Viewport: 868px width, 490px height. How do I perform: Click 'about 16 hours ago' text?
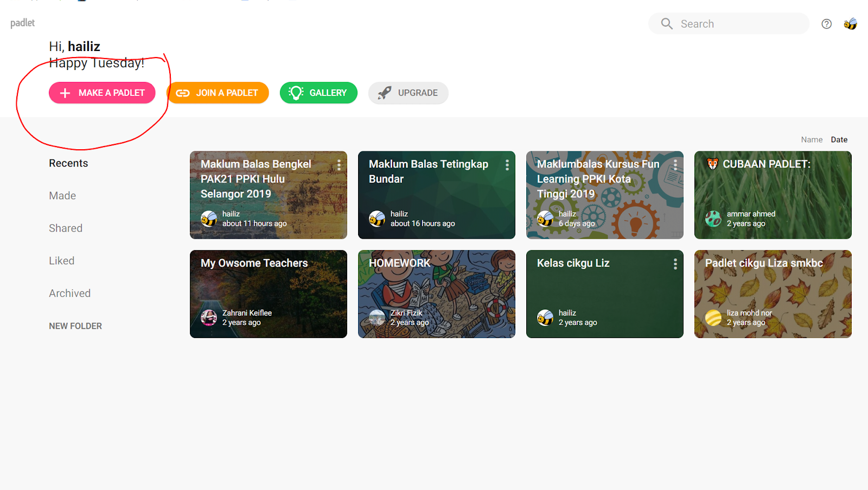pos(423,224)
